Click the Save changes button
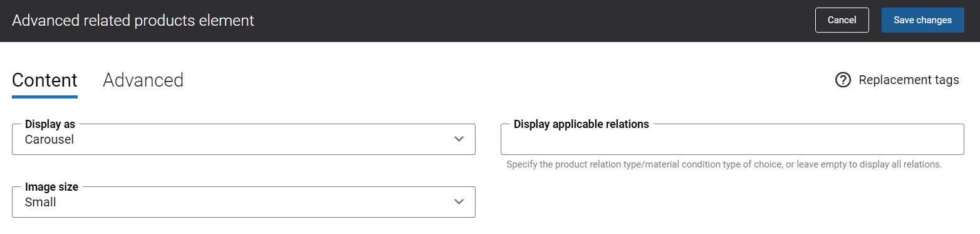 click(922, 20)
